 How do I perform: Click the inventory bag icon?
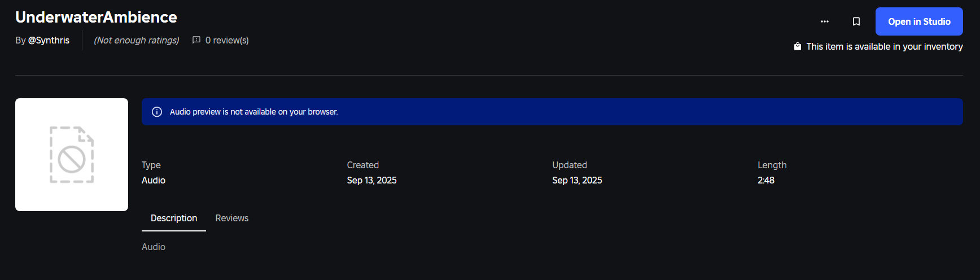tap(798, 46)
